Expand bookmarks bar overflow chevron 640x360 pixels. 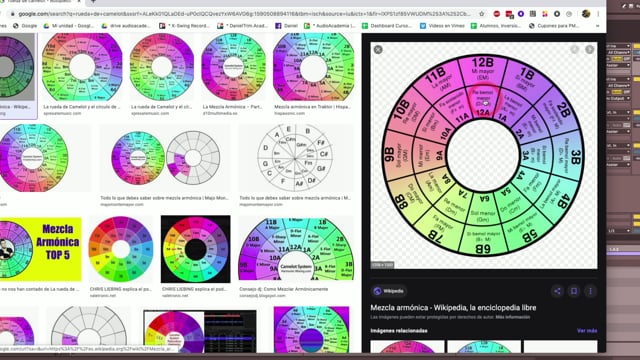click(x=598, y=26)
